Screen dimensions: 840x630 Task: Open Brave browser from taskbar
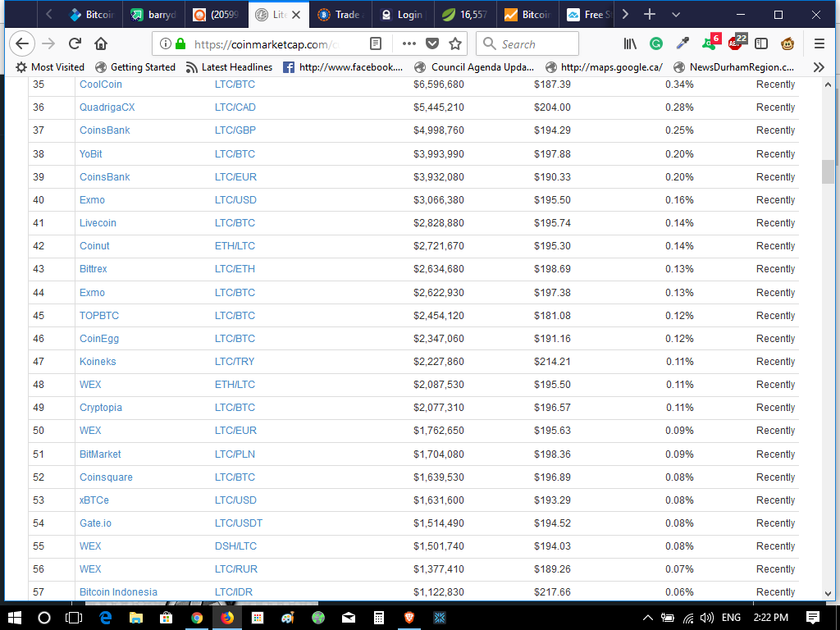[x=409, y=618]
